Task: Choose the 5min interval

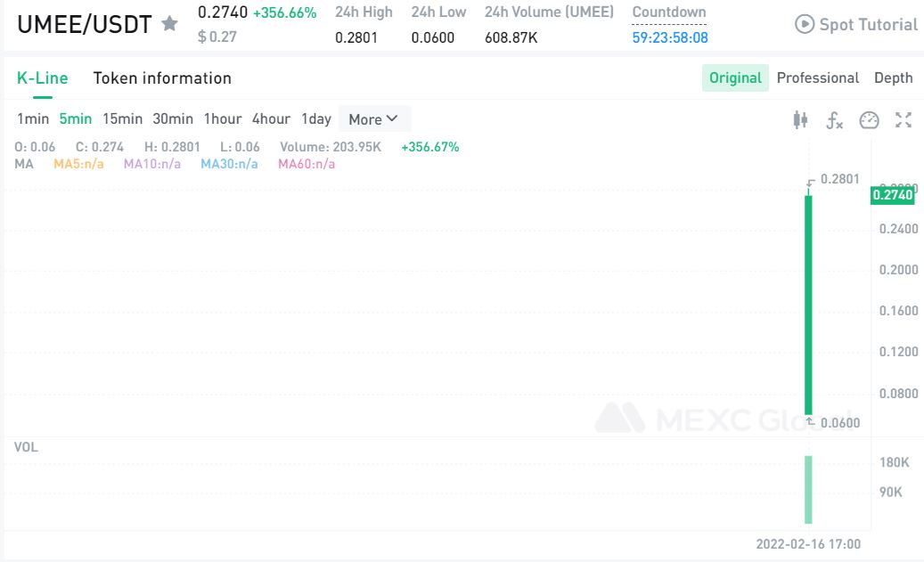Action: [x=76, y=119]
